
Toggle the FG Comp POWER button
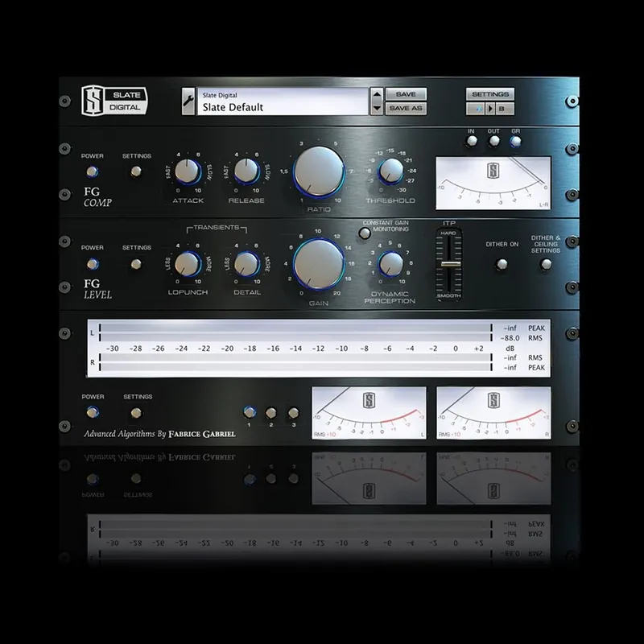(x=93, y=171)
